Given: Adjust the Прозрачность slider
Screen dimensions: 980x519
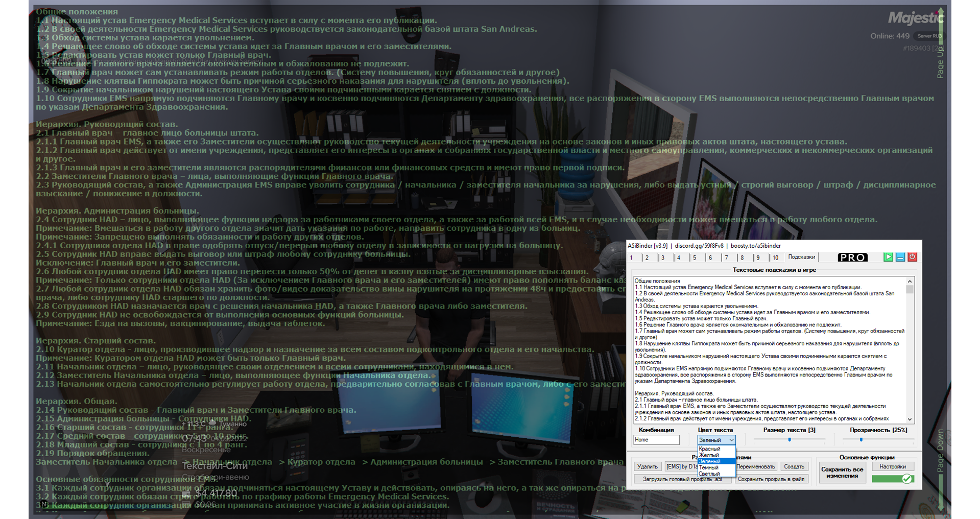Looking at the screenshot, I should point(877,439).
